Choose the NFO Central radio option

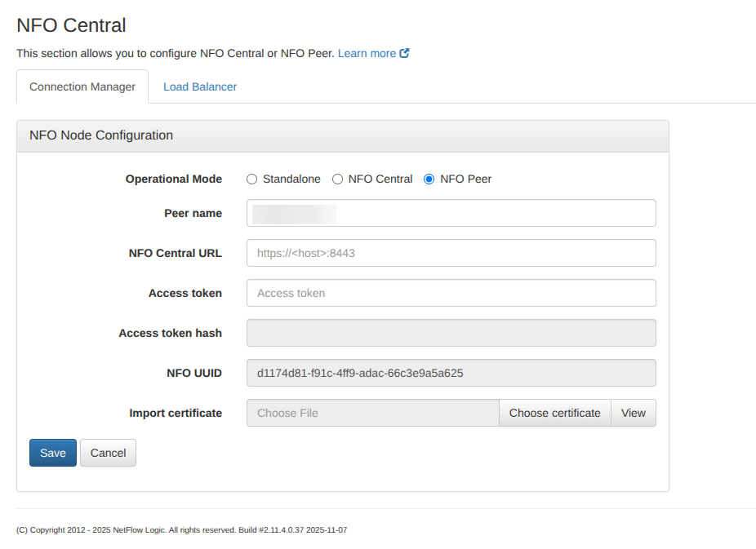tap(337, 179)
